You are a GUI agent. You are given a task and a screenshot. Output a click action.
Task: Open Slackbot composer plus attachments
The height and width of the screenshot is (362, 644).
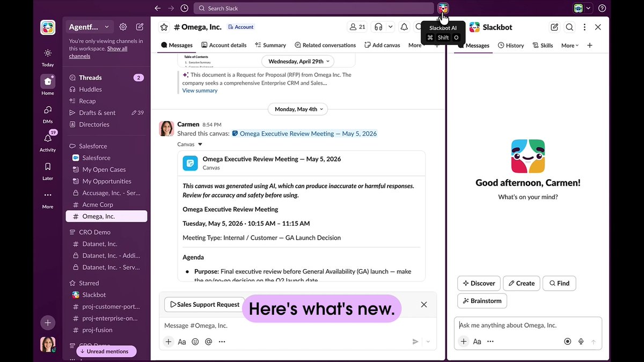(x=464, y=342)
